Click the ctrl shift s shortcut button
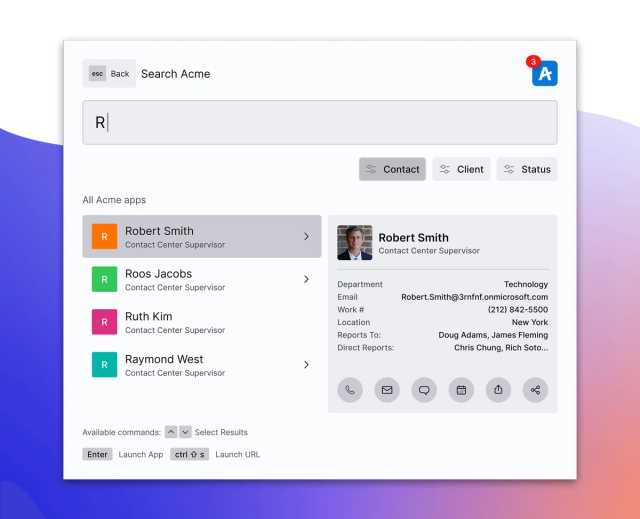The width and height of the screenshot is (640, 519). tap(189, 454)
